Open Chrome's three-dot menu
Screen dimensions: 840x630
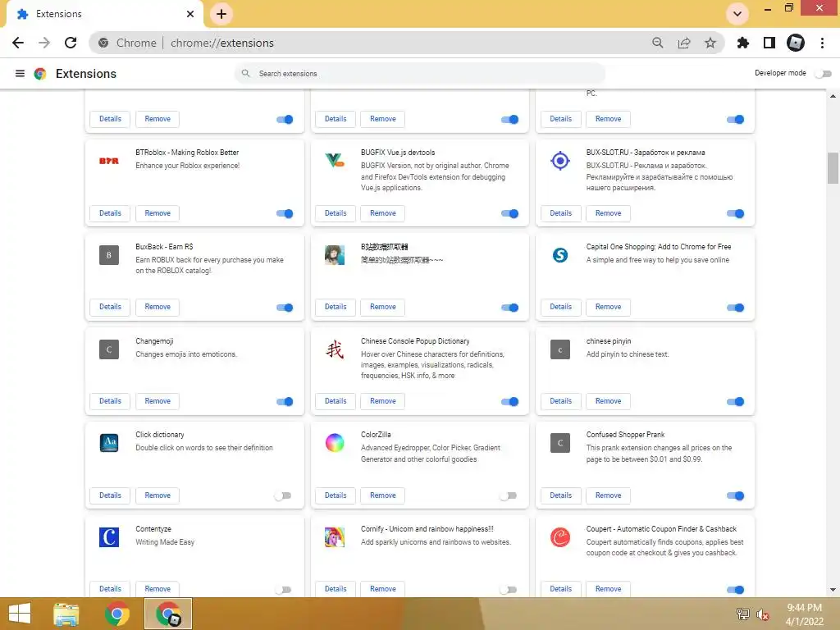(822, 43)
